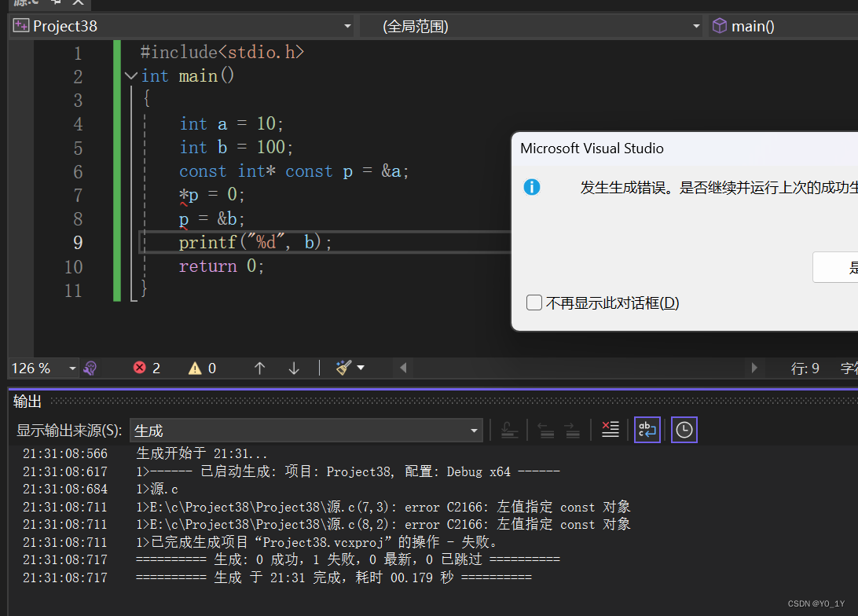Navigate to the next error with the down arrow
The width and height of the screenshot is (858, 616).
pos(293,367)
